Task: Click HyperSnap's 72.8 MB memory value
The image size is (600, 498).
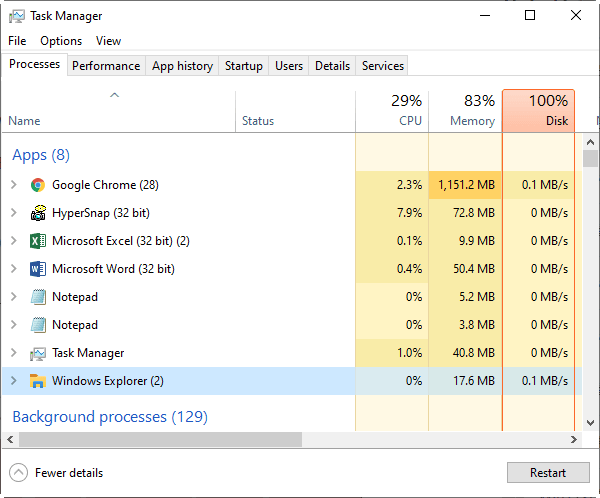Action: pyautogui.click(x=474, y=213)
